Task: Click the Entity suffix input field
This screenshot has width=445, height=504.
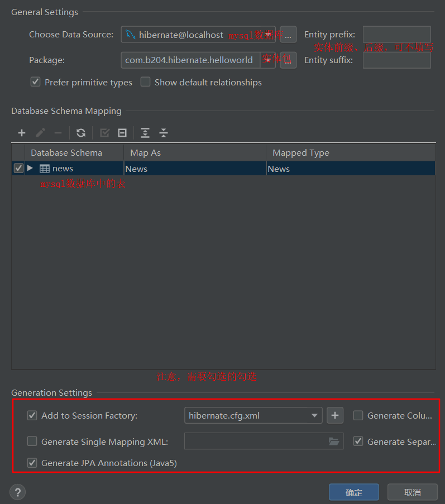Action: click(x=397, y=60)
